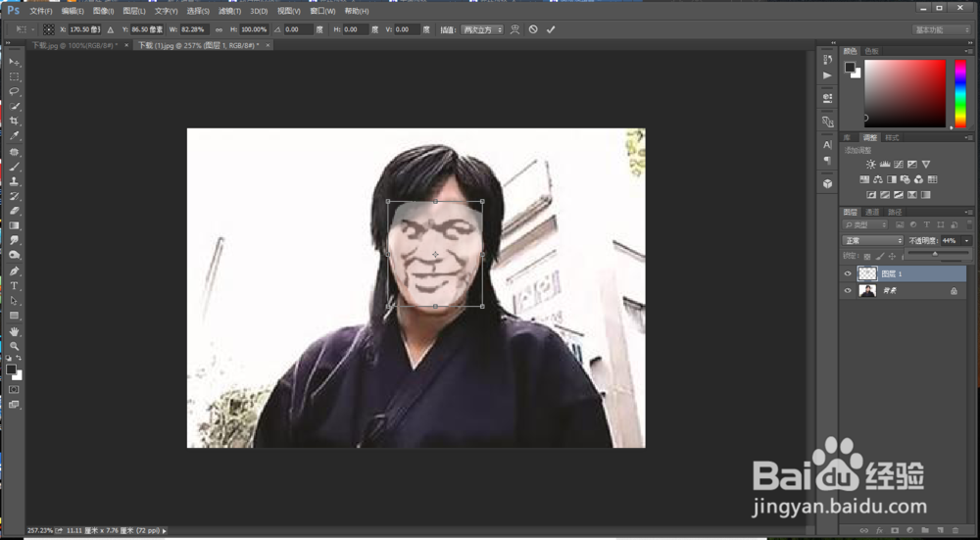
Task: Open the Layers panel flyout menu
Action: [969, 212]
